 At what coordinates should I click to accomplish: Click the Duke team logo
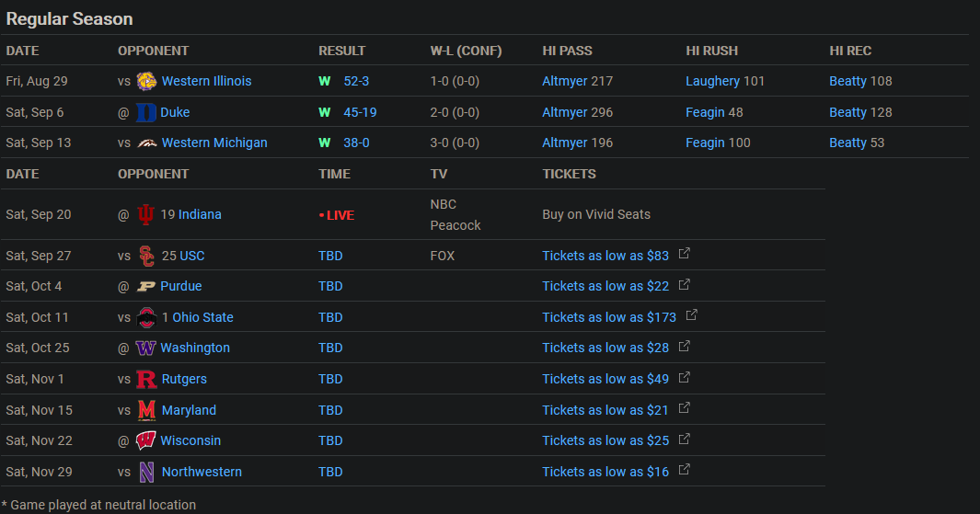(x=145, y=112)
